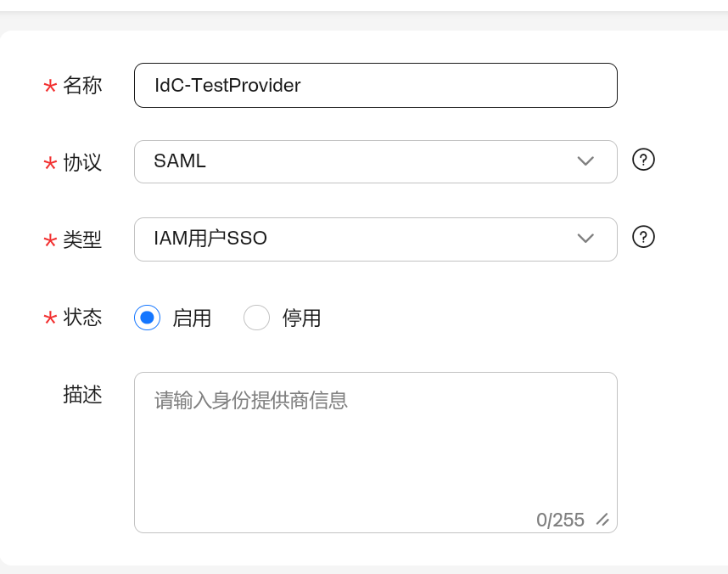Click the 类型 field label
The width and height of the screenshot is (728, 574).
pyautogui.click(x=82, y=239)
